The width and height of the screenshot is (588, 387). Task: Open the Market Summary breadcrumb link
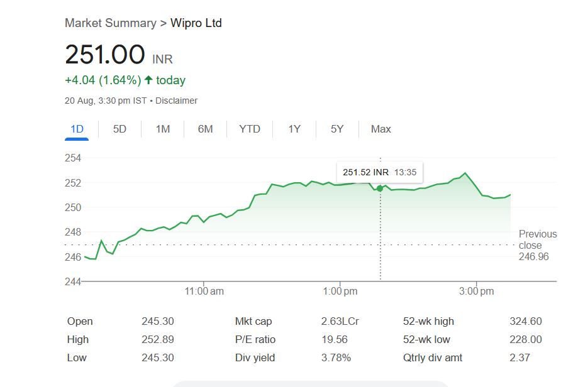(110, 23)
